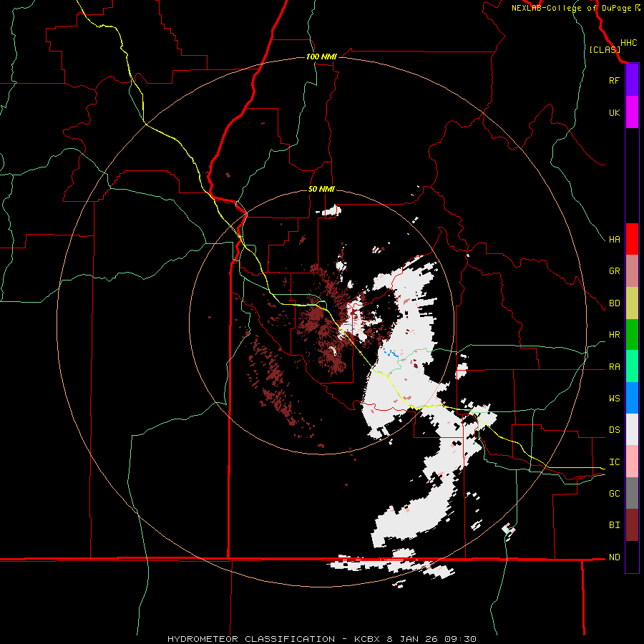This screenshot has height=644, width=644.
Task: Click the 50 NMI range ring label
Action: click(321, 189)
